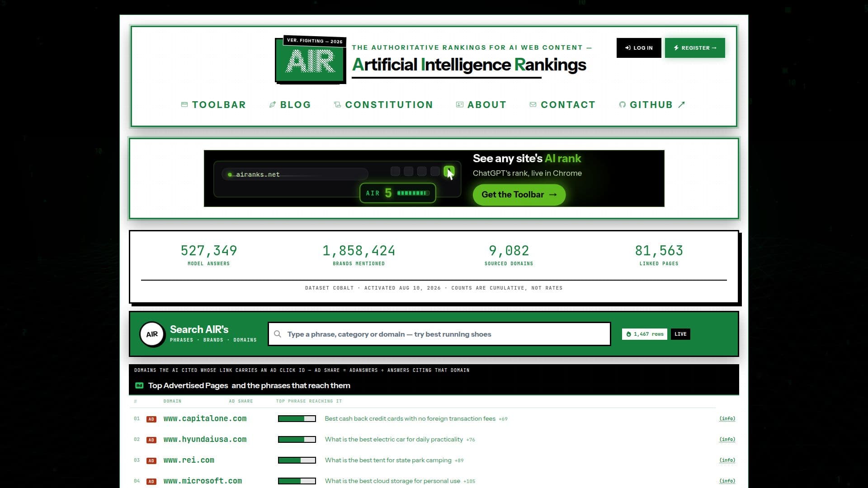The height and width of the screenshot is (488, 868).
Task: Open the best electric car phrase link
Action: pos(394,440)
